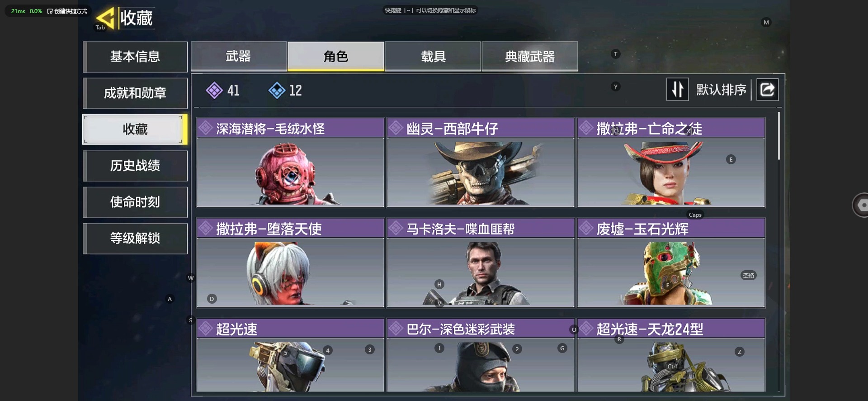Open the 基本信息 section
Viewport: 868px width, 401px height.
pyautogui.click(x=135, y=57)
